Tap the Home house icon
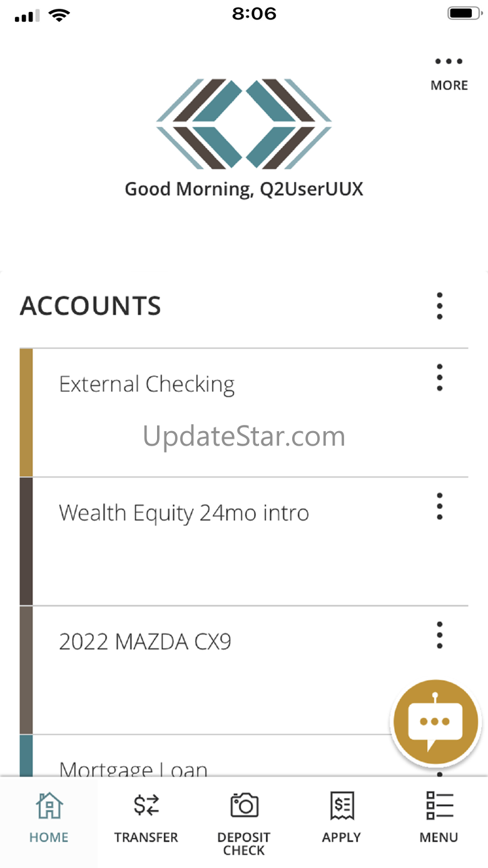488x868 pixels. (x=49, y=805)
